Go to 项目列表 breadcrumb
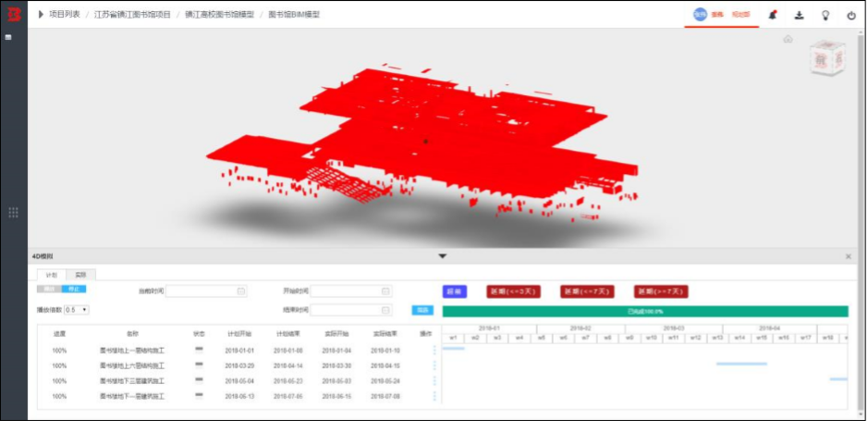Screen dimensions: 868x421 click(64, 15)
